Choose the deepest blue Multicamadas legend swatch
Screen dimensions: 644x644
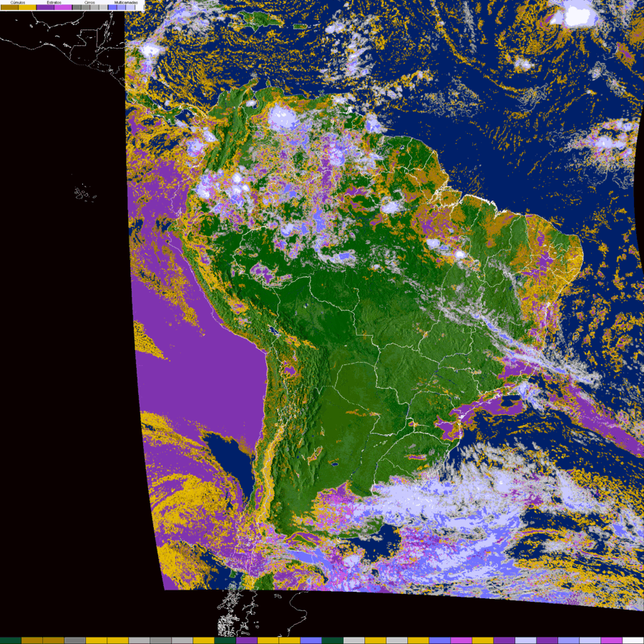(x=112, y=7)
